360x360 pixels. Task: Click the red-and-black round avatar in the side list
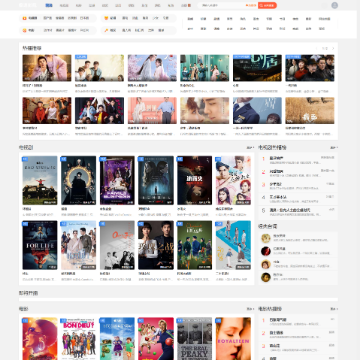coord(266,251)
